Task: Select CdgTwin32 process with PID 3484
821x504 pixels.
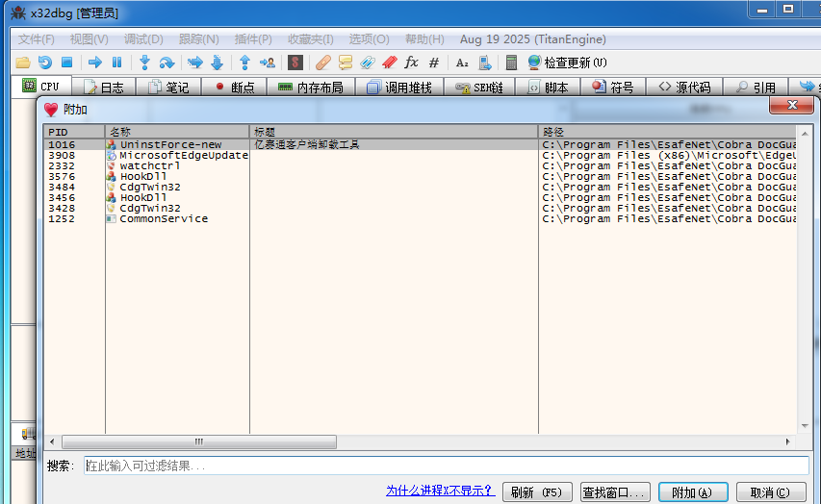Action: pyautogui.click(x=421, y=187)
